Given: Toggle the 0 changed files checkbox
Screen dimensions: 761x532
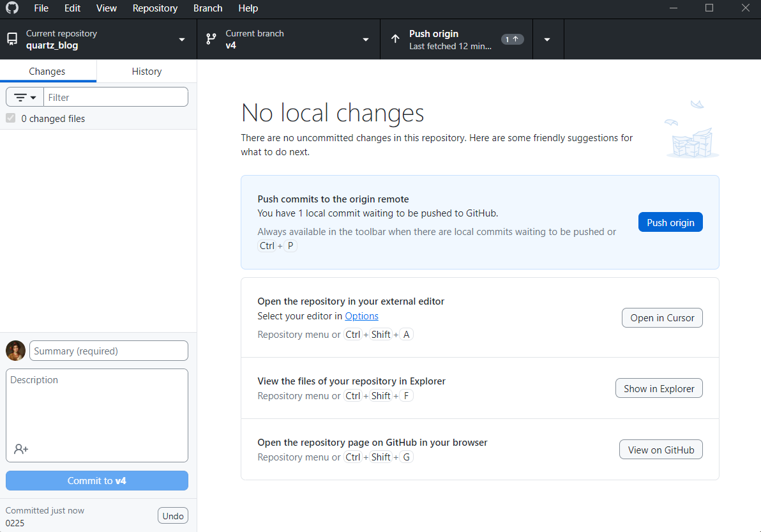Looking at the screenshot, I should (x=11, y=118).
